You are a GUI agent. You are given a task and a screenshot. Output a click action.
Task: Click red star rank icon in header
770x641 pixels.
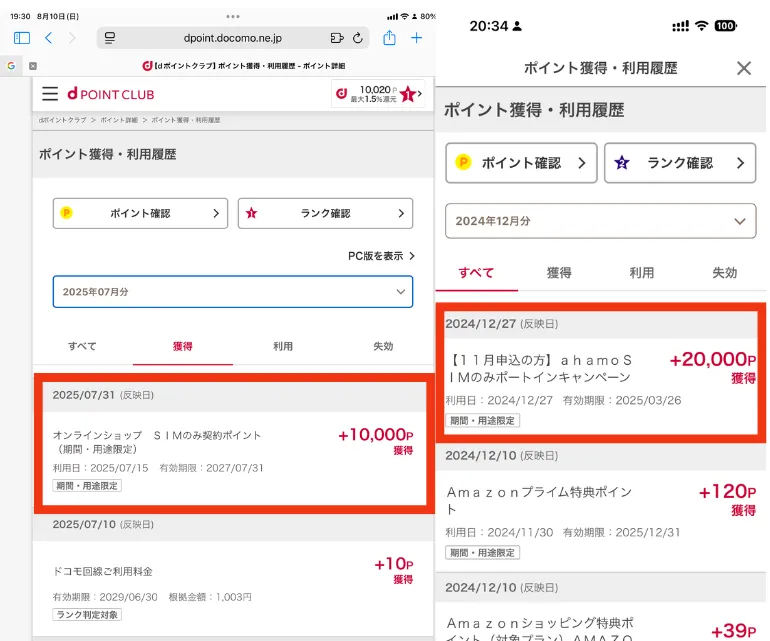[408, 94]
